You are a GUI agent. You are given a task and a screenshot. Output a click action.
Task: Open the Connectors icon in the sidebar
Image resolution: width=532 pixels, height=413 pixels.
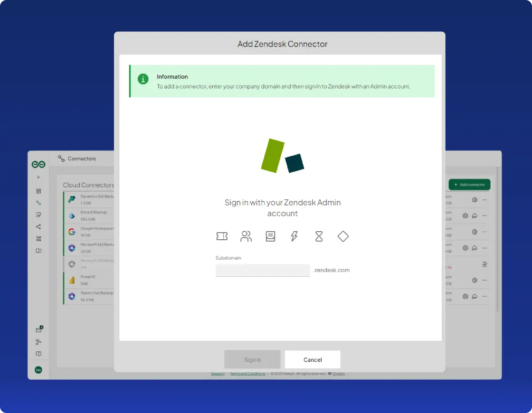(38, 203)
